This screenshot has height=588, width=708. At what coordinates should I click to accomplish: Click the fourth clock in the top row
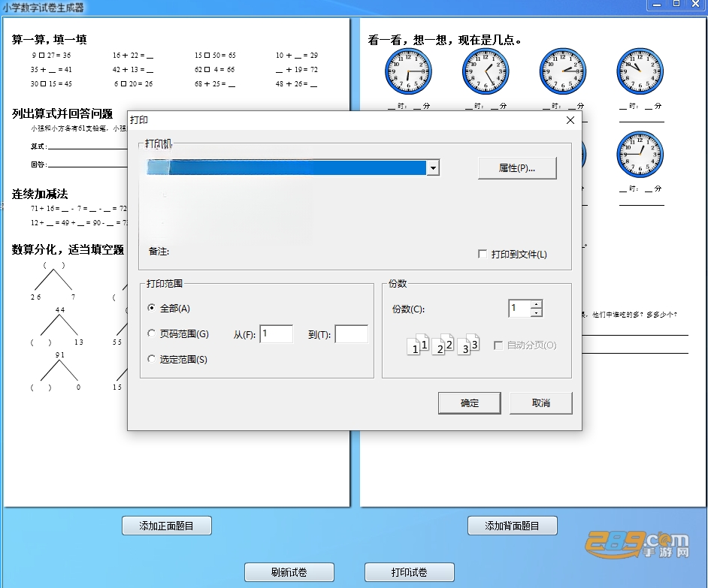click(640, 71)
